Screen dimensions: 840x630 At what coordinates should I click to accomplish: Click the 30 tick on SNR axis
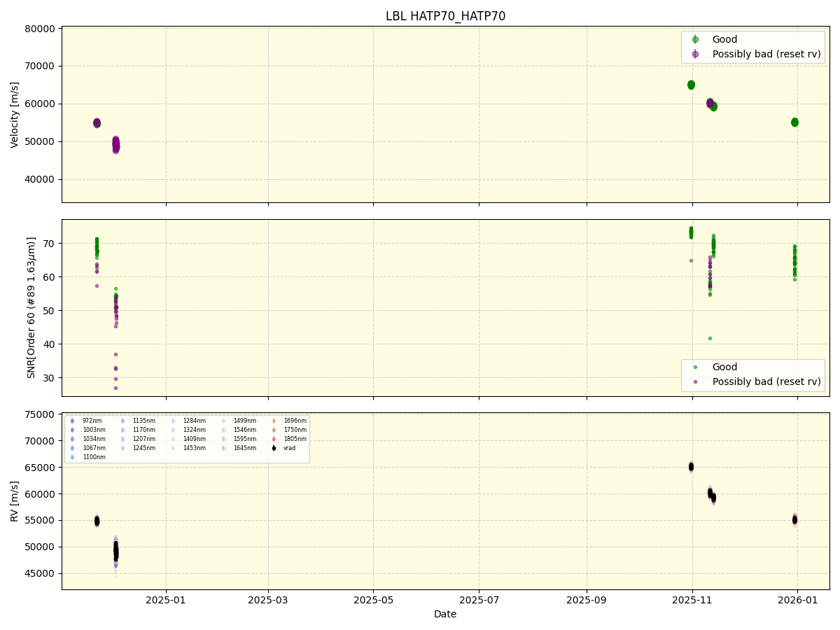50,378
